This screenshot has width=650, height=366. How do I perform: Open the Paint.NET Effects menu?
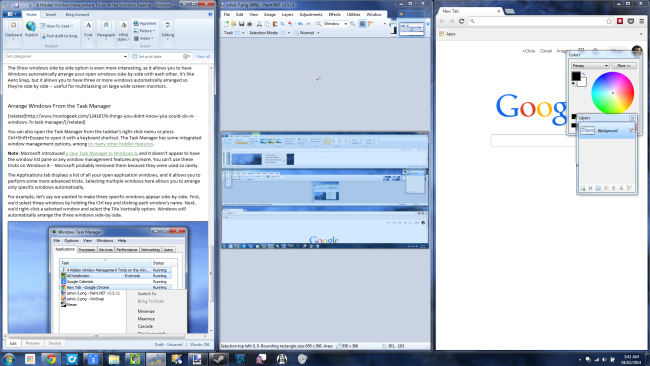(x=335, y=15)
